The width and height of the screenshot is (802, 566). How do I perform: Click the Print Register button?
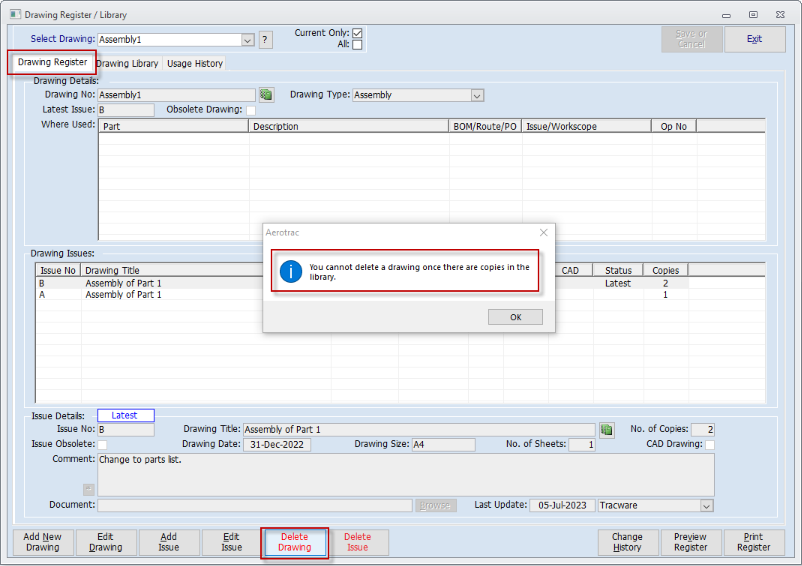tap(753, 542)
